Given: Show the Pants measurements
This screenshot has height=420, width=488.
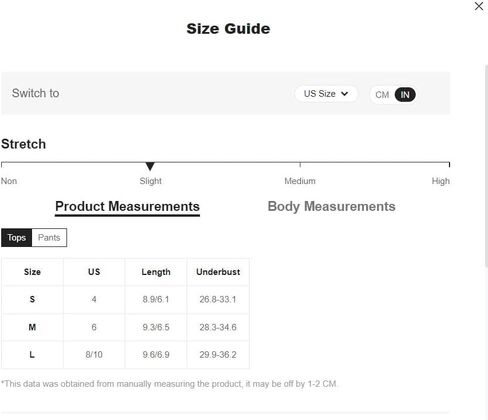Looking at the screenshot, I should (49, 238).
